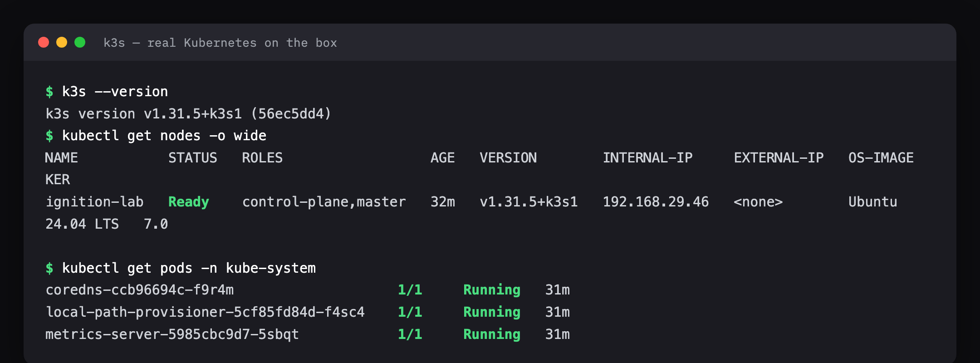This screenshot has height=363, width=980.
Task: Click the node version 'v1.31.5+k3s1' cell
Action: click(529, 202)
